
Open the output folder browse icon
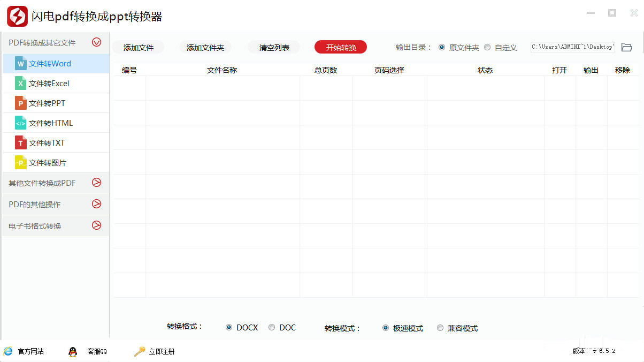(x=626, y=47)
